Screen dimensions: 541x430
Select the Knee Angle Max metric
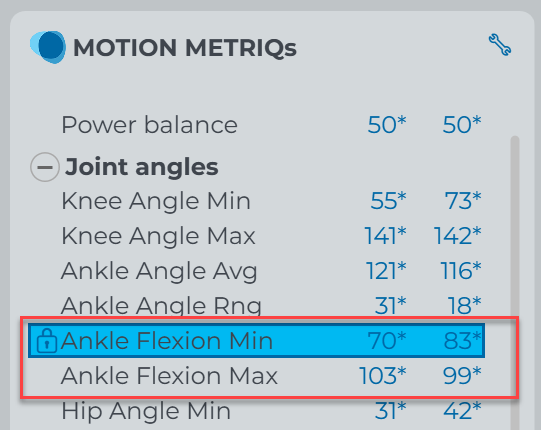point(271,236)
